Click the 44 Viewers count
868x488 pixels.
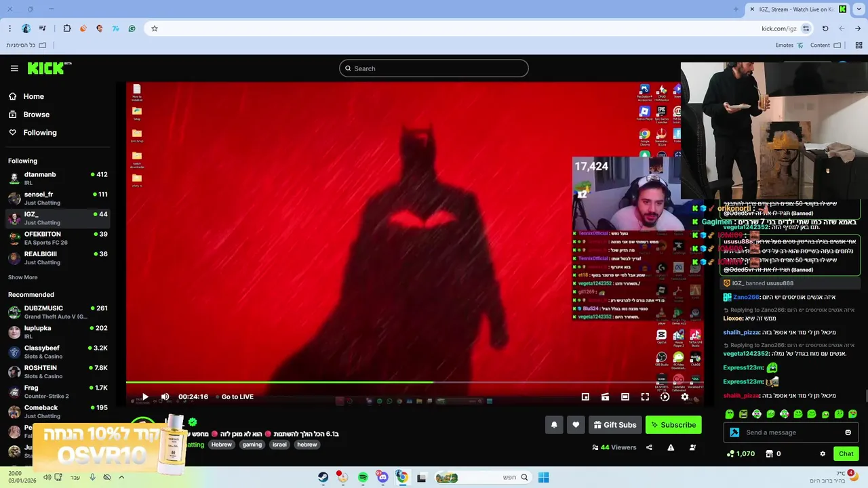coord(614,447)
